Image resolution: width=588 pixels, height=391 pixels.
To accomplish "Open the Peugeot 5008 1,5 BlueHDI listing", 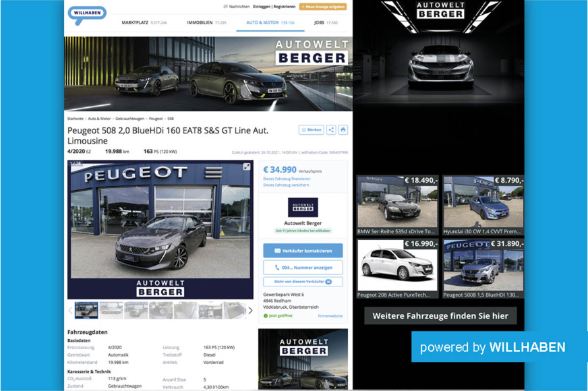I will (x=483, y=269).
